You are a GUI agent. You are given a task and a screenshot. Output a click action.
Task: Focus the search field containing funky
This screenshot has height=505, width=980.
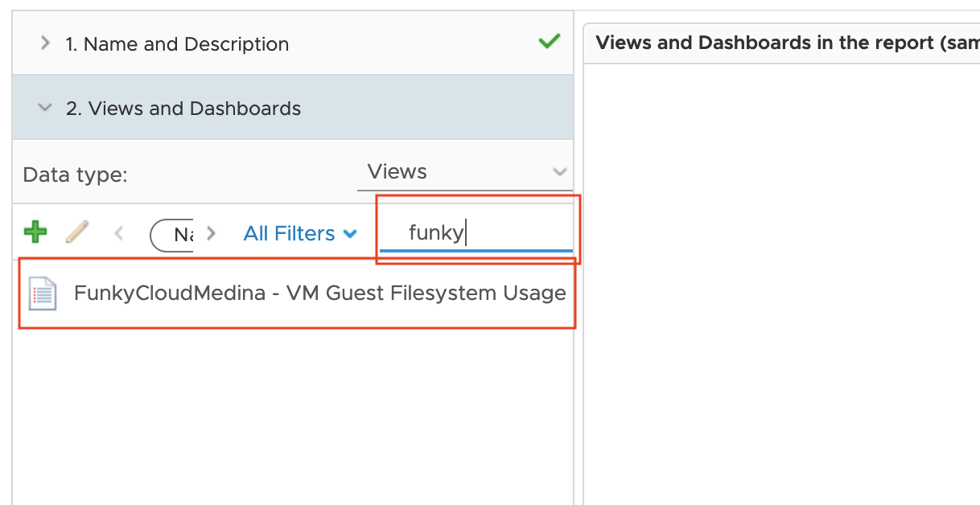[476, 232]
